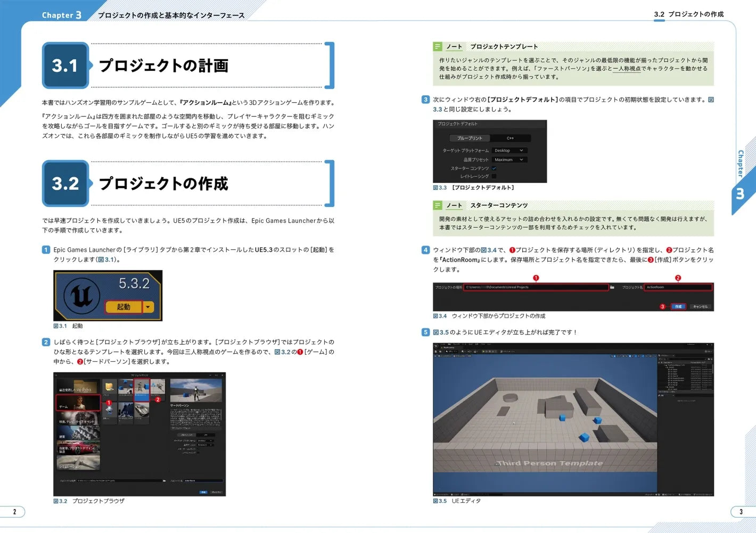The width and height of the screenshot is (756, 533).
Task: Click the green note icon beside スターターコンテンツ heading
Action: coord(438,205)
